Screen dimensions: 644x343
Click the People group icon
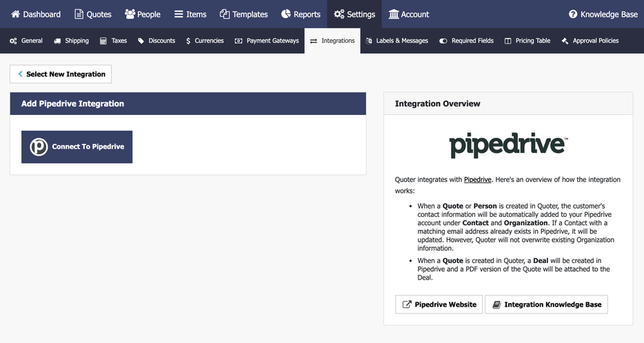coord(130,14)
